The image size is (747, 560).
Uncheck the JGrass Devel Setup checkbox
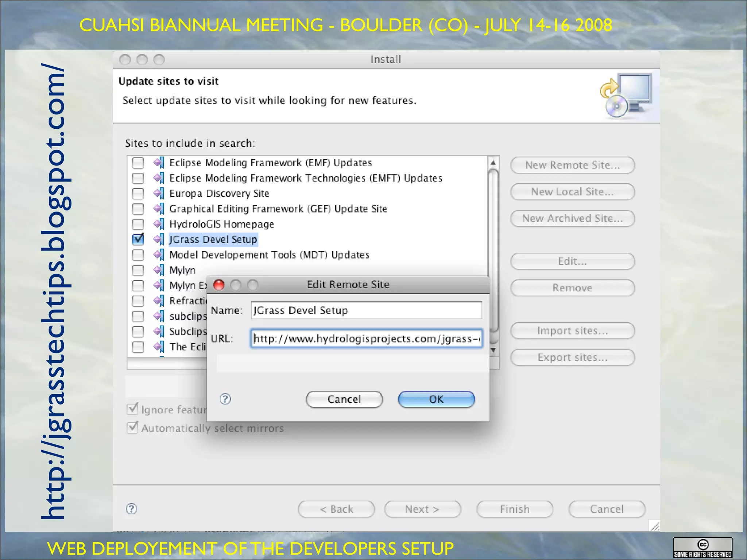[x=138, y=239]
